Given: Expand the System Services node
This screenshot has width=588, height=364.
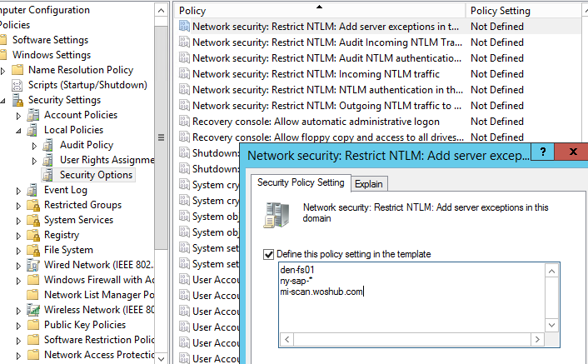Looking at the screenshot, I should point(18,221).
